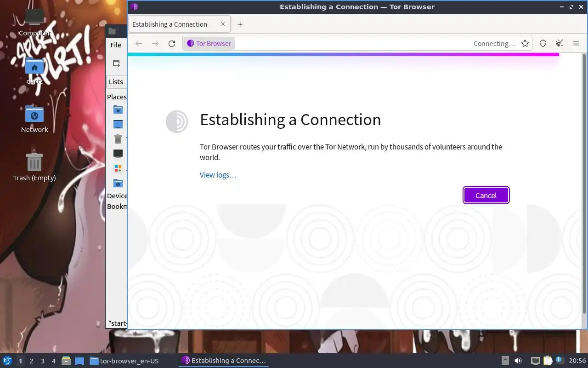Click the network status tray icon
Screen dimensions: 588x368
point(535,361)
